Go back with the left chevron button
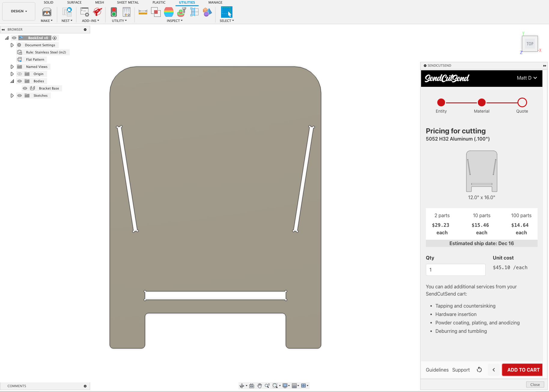 (494, 370)
